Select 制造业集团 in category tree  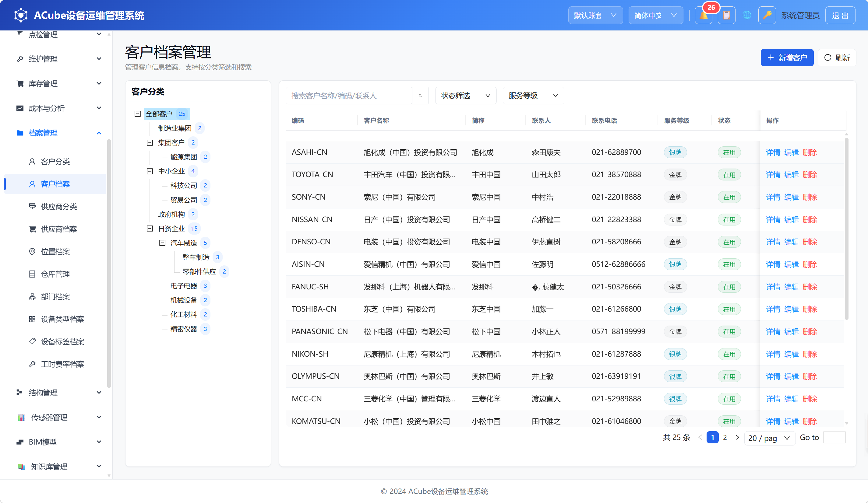(x=175, y=128)
